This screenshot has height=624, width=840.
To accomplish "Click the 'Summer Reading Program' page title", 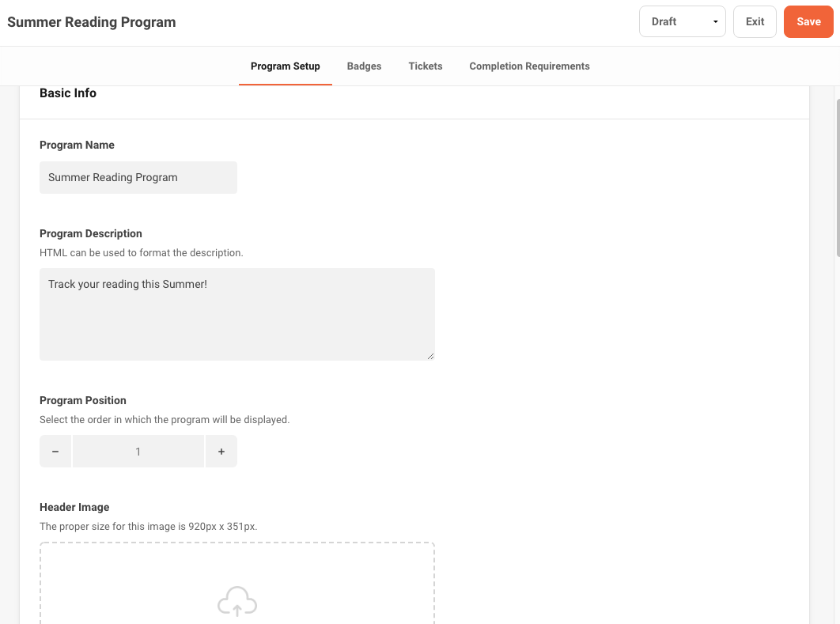I will click(92, 22).
